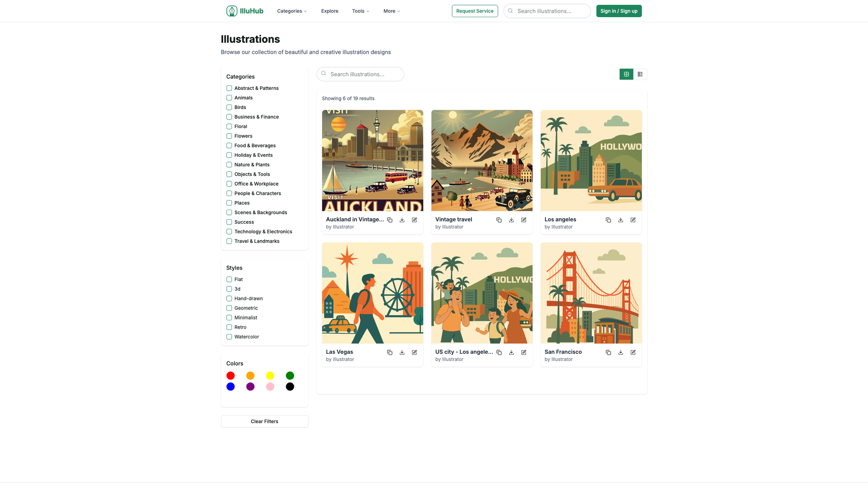Image resolution: width=868 pixels, height=488 pixels.
Task: Select the grid view icon
Action: [626, 74]
